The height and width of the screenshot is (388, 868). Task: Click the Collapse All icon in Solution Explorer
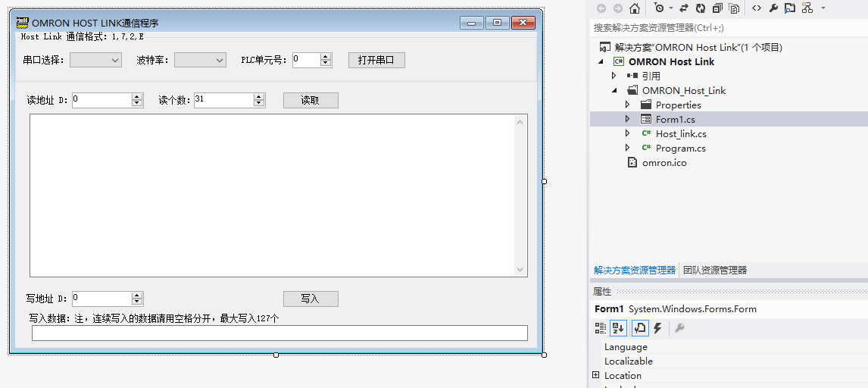click(x=717, y=8)
